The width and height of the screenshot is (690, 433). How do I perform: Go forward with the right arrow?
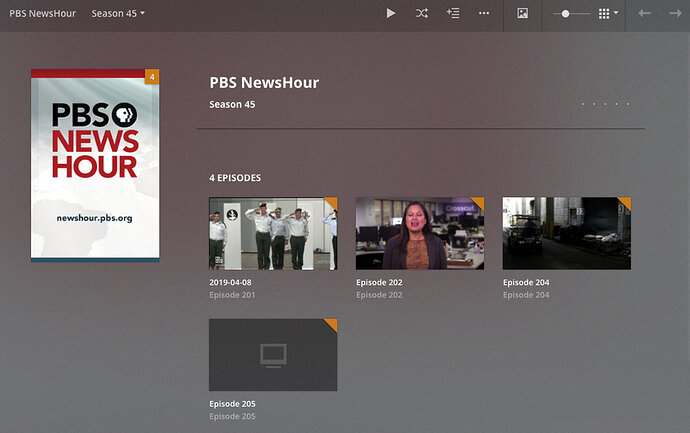pyautogui.click(x=675, y=14)
